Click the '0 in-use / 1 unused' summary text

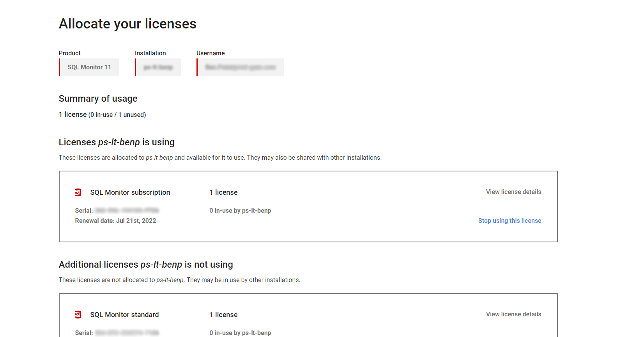(x=117, y=115)
